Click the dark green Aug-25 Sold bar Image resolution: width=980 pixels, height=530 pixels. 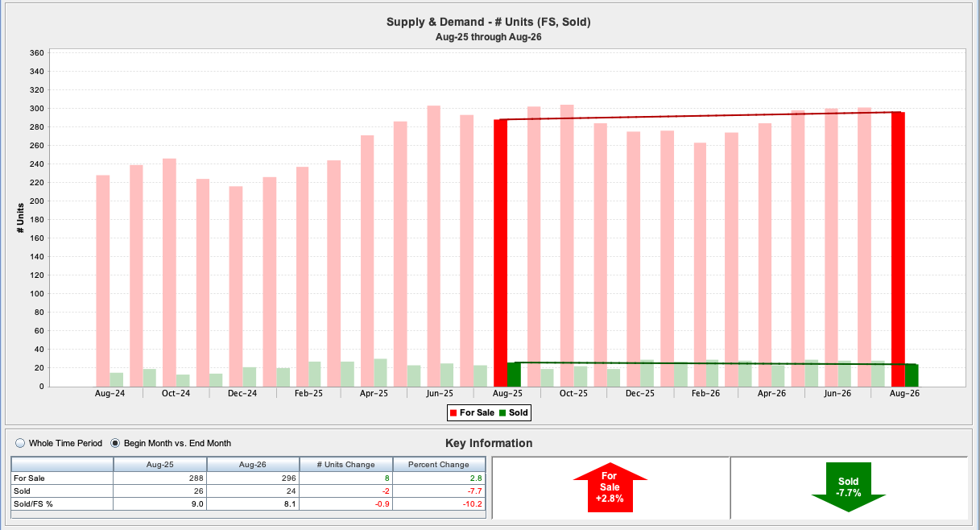coord(514,375)
